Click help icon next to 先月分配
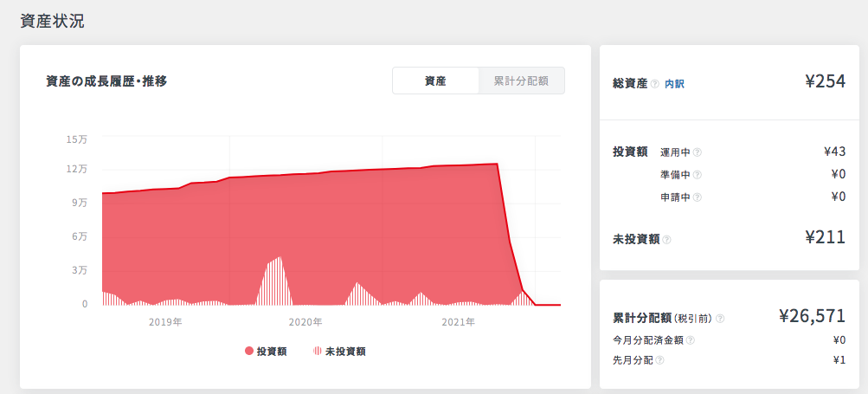The image size is (868, 394). [659, 360]
